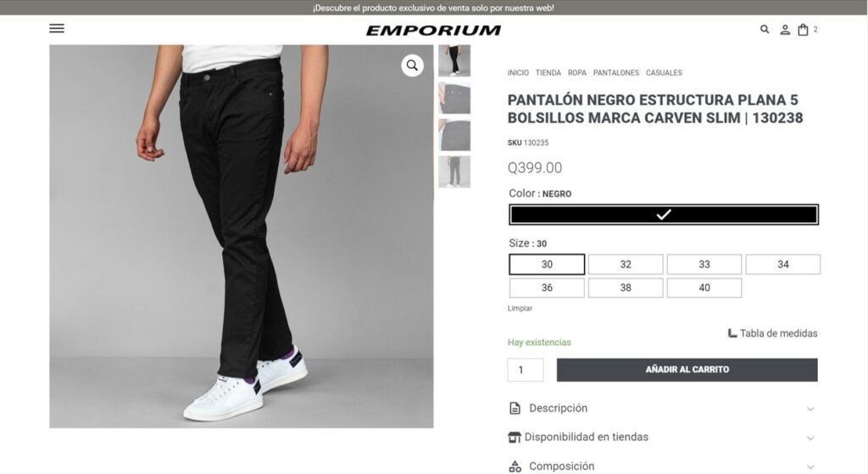Select size 32
The image size is (868, 474).
626,265
